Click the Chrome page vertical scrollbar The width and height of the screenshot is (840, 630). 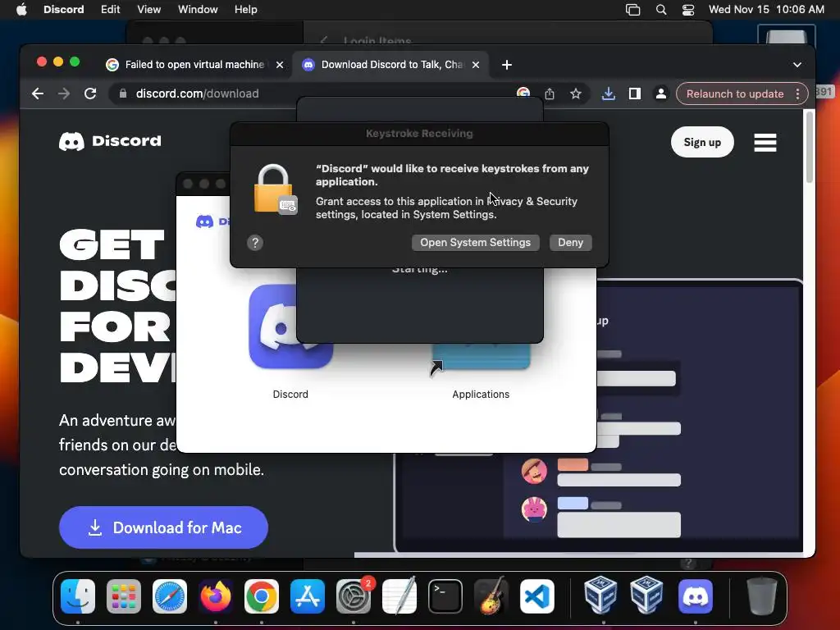pos(809,147)
